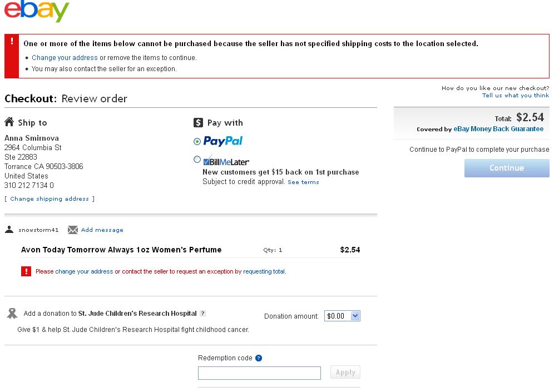This screenshot has height=392, width=554.
Task: Click the Apply redemption code button
Action: [x=345, y=372]
